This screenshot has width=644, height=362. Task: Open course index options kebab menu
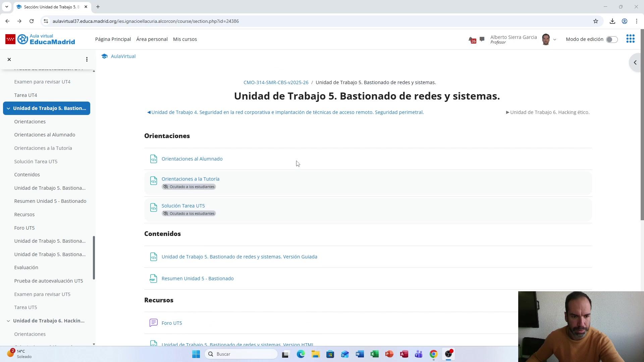click(x=87, y=59)
